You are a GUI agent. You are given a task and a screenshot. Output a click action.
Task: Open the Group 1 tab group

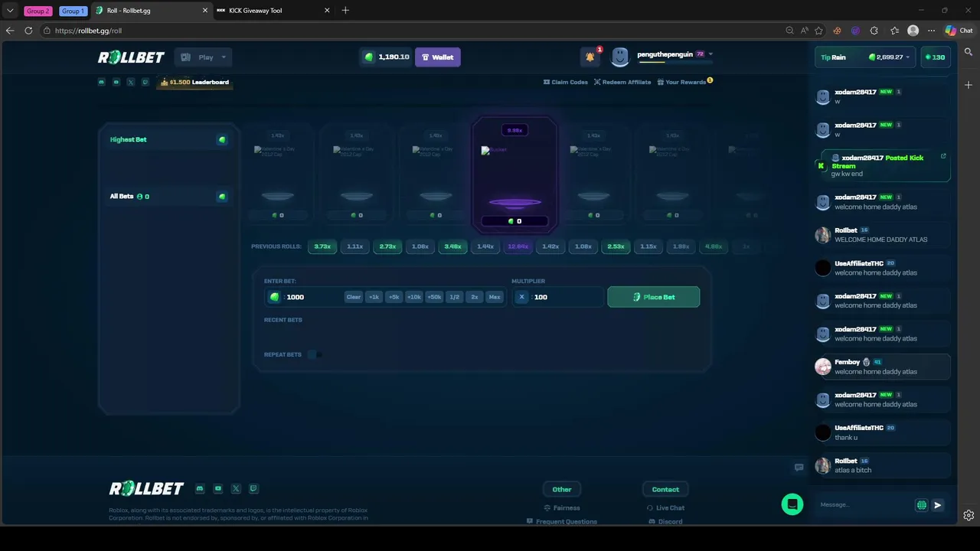[x=73, y=11]
